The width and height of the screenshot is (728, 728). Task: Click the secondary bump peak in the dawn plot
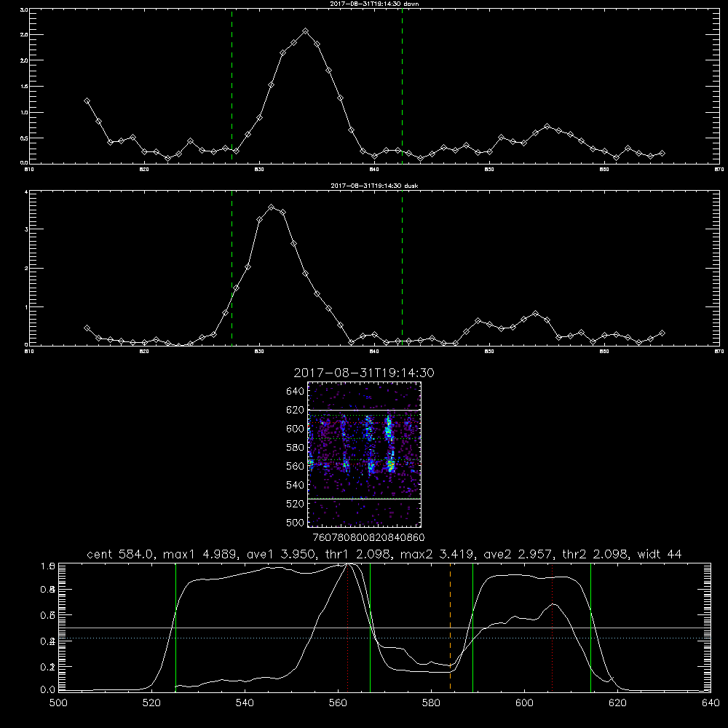[547, 126]
